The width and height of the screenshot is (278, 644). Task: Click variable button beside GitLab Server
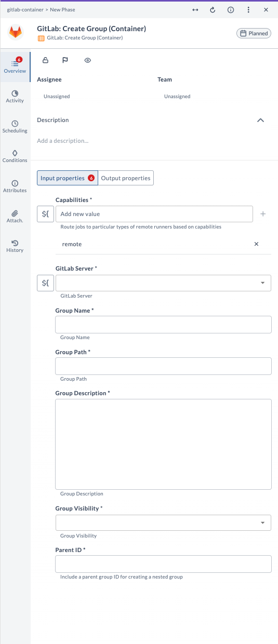coord(46,283)
